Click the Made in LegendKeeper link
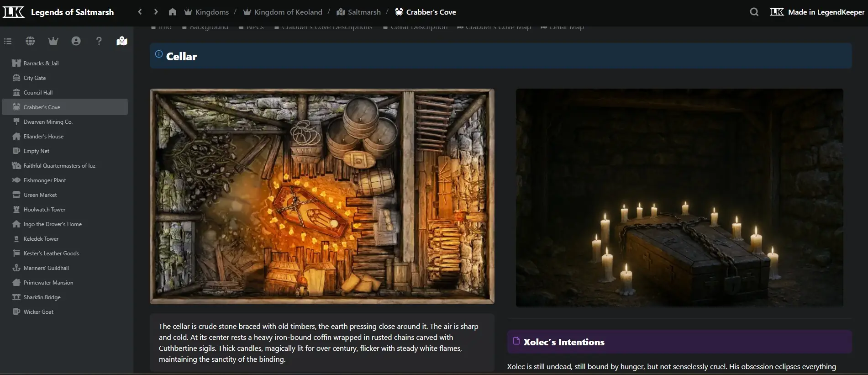This screenshot has width=868, height=375. point(826,12)
